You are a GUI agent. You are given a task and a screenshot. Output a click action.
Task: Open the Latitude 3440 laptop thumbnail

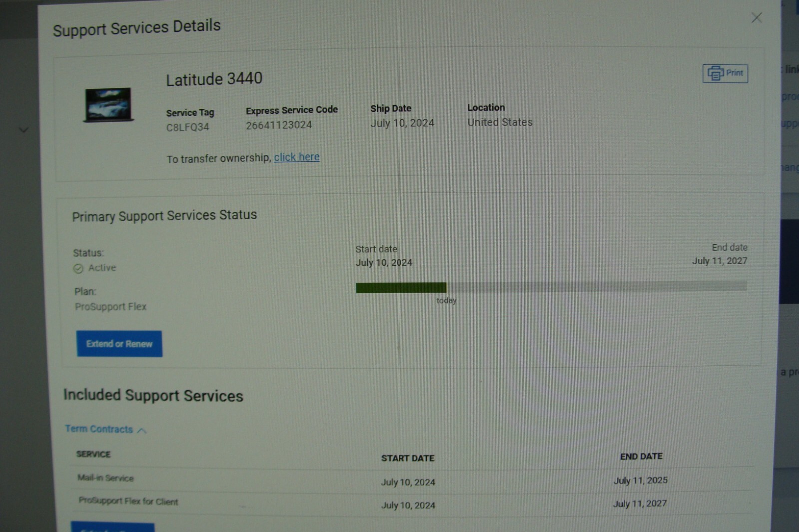108,105
